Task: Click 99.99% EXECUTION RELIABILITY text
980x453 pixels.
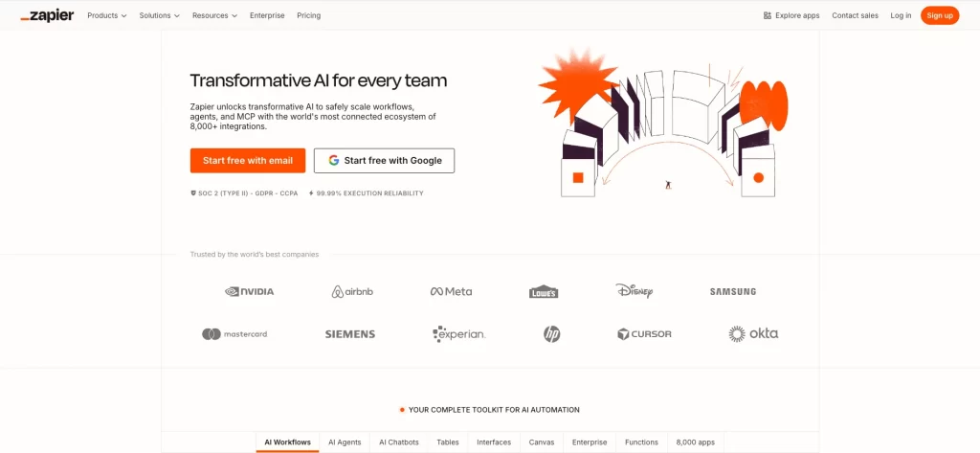Action: pyautogui.click(x=370, y=193)
